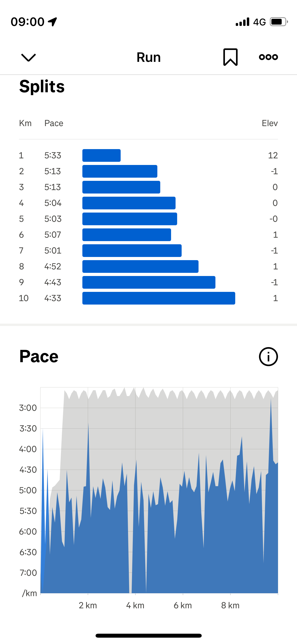Tap the location arrow in status bar
This screenshot has height=644, width=297.
pyautogui.click(x=53, y=22)
